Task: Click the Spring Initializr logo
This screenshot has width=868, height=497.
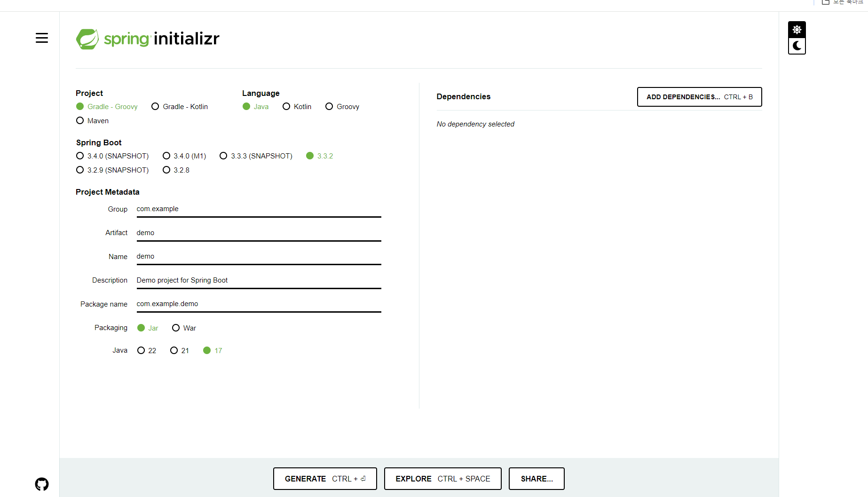Action: 148,39
